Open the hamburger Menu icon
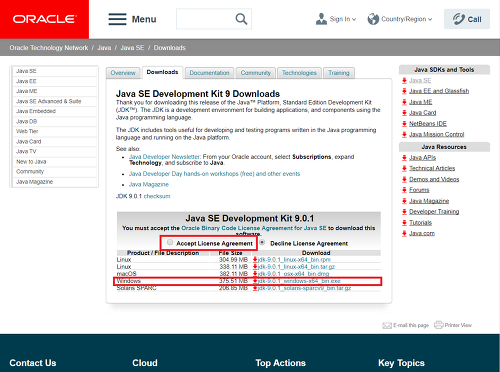 tap(117, 19)
